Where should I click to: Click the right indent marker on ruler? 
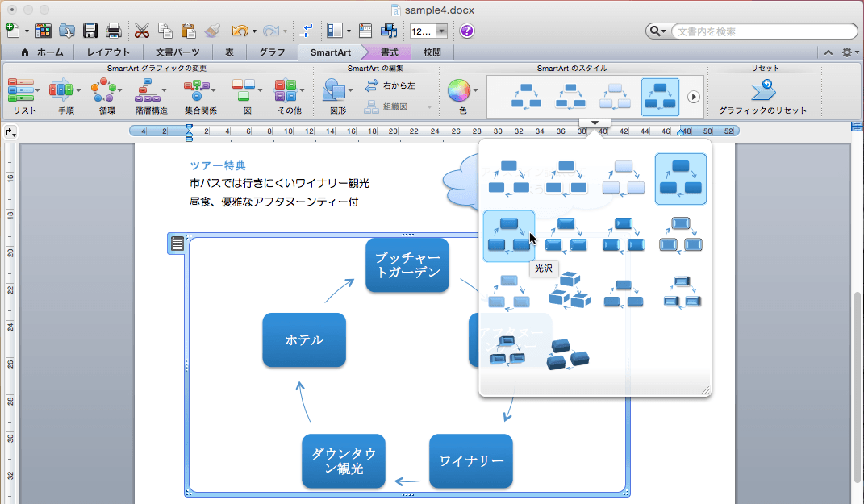pos(681,131)
